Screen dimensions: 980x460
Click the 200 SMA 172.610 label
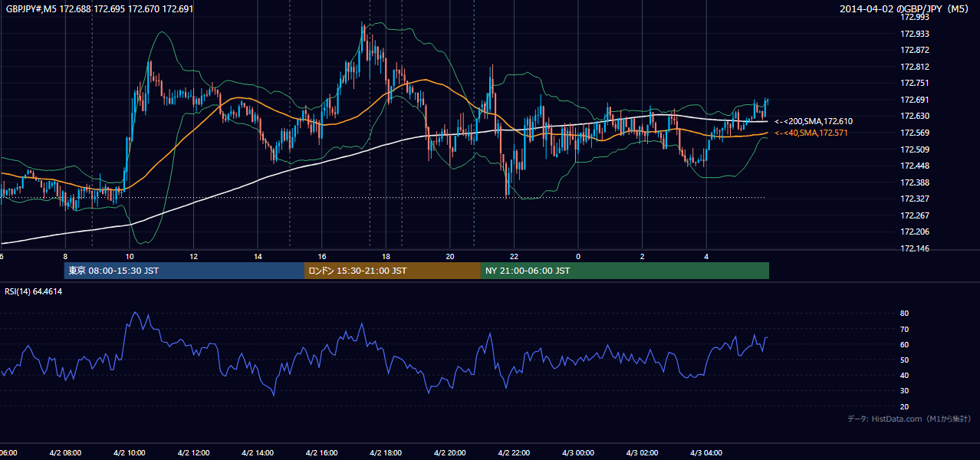(814, 121)
